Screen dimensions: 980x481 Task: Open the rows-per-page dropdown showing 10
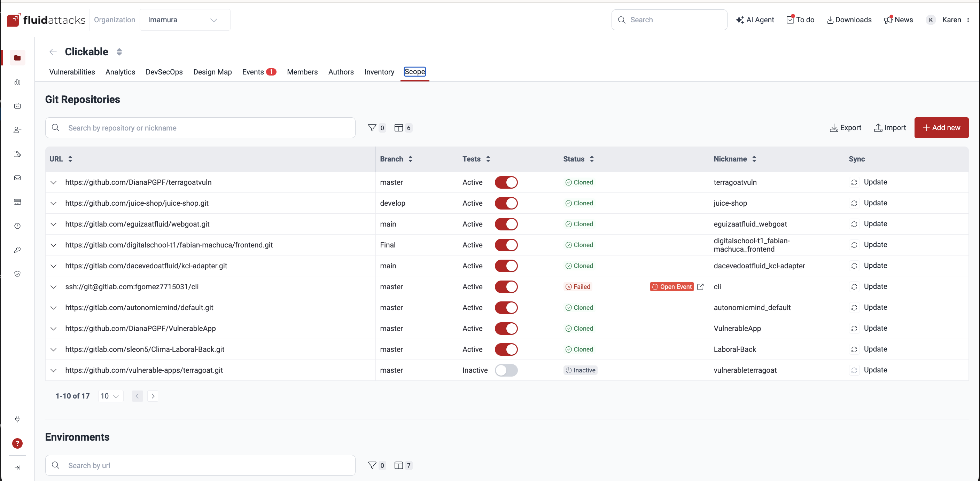(x=110, y=396)
